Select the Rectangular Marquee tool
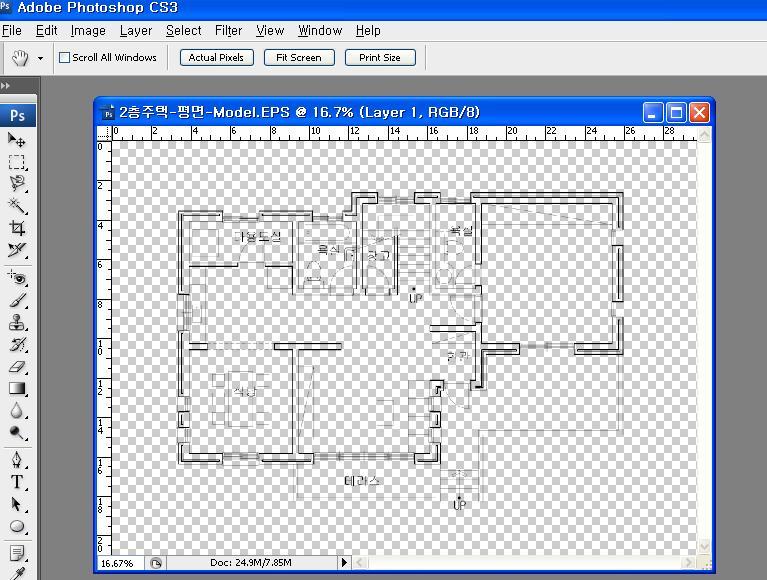Image resolution: width=767 pixels, height=580 pixels. coord(17,162)
